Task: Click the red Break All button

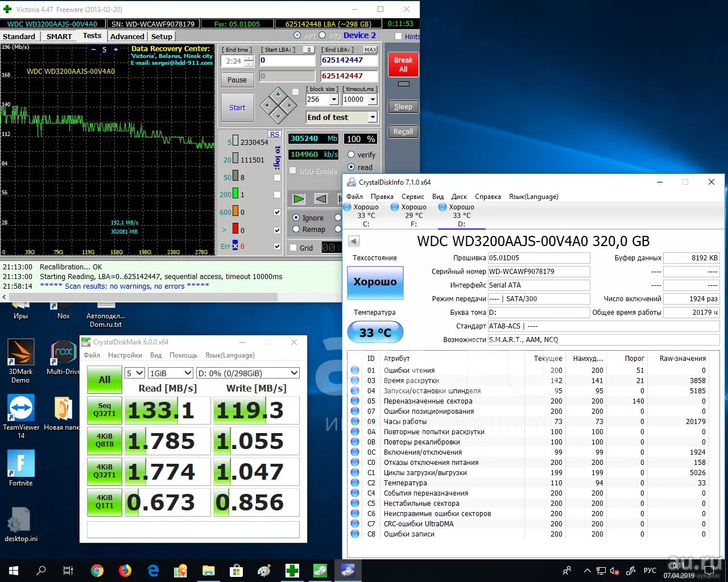Action: [x=403, y=64]
